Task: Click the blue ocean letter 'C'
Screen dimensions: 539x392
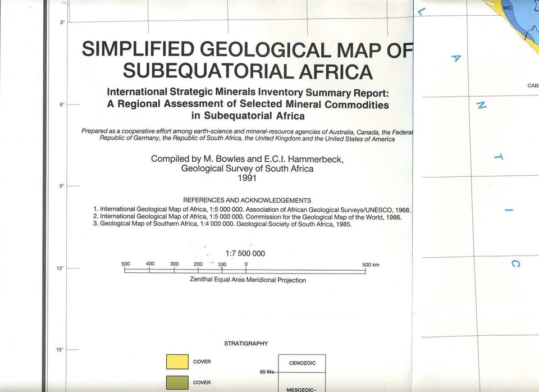Action: click(515, 264)
